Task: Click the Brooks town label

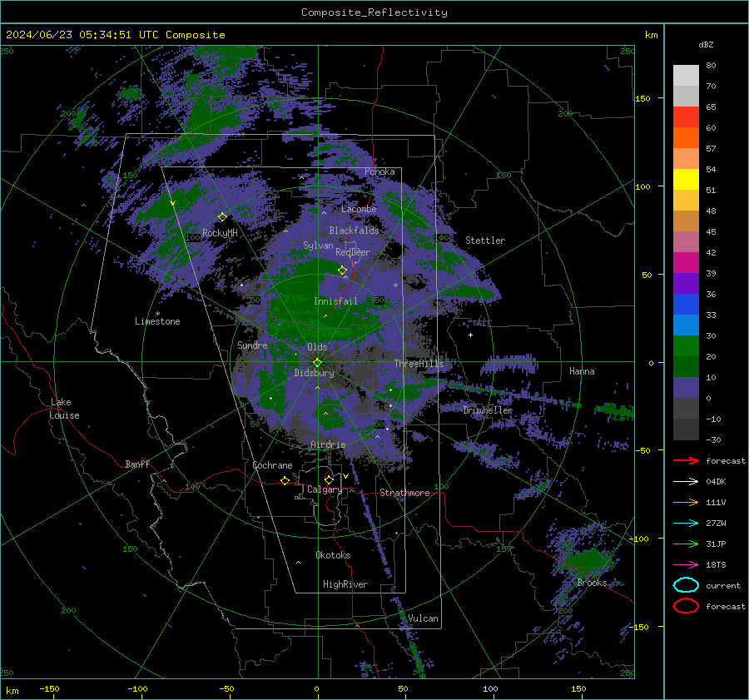Action: coord(592,583)
